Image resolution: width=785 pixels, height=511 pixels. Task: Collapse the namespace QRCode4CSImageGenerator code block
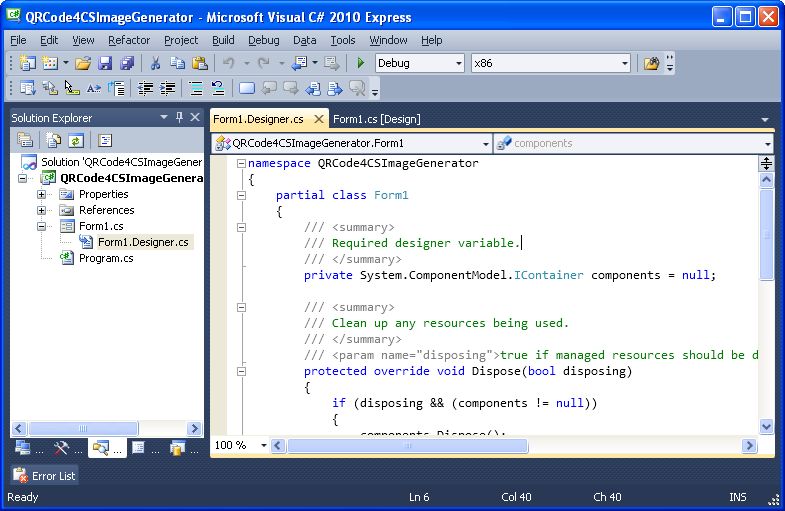[241, 164]
